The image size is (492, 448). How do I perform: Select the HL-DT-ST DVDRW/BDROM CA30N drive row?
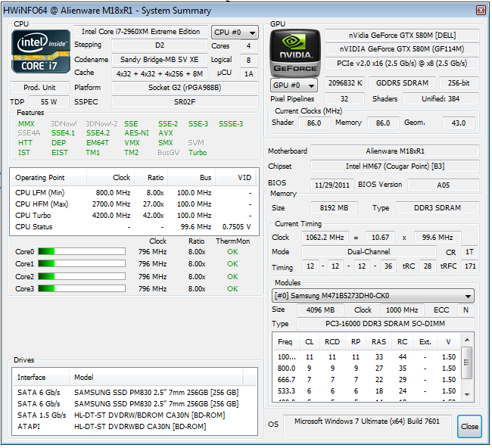pos(135,415)
